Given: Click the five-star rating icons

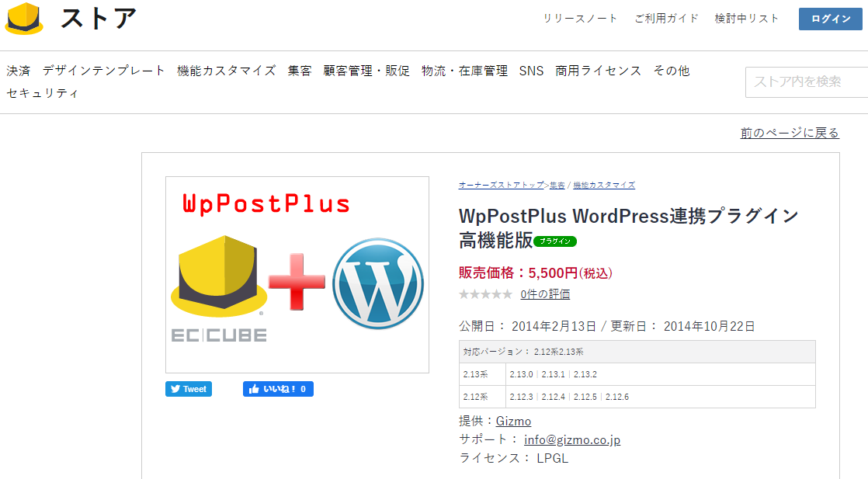Looking at the screenshot, I should point(485,294).
